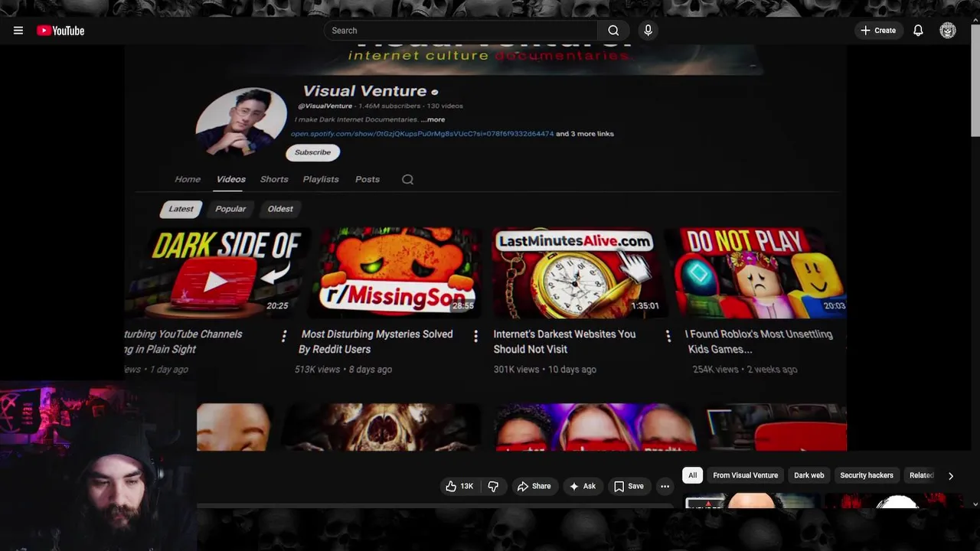
Task: Go to the YouTube home logo
Action: click(x=60, y=31)
